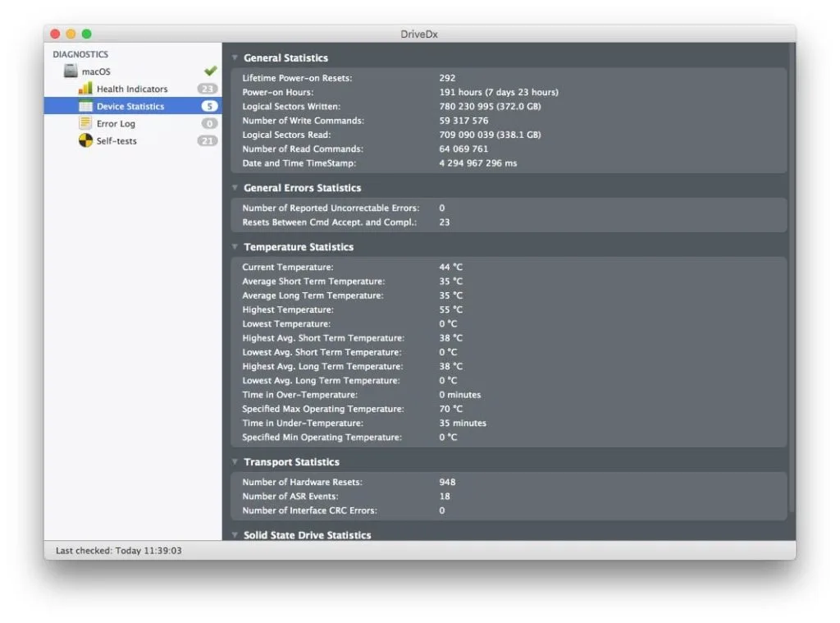Click the Device Statistics badge showing 5
The height and width of the screenshot is (623, 840).
coord(209,106)
